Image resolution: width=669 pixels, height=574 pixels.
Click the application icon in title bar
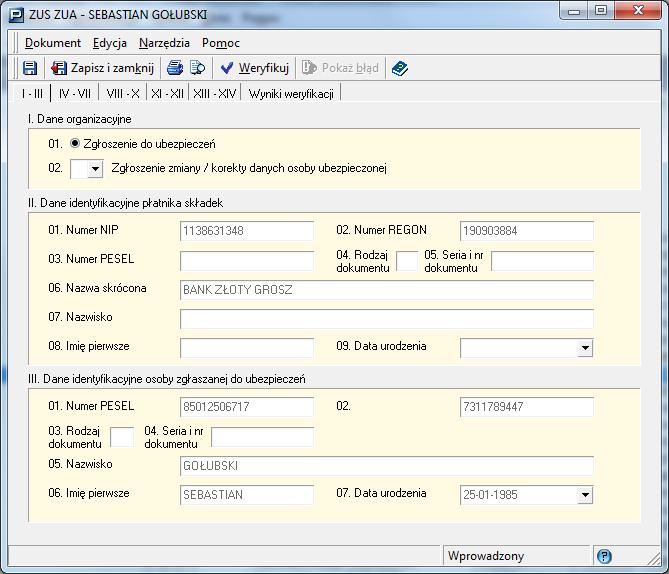tap(17, 15)
